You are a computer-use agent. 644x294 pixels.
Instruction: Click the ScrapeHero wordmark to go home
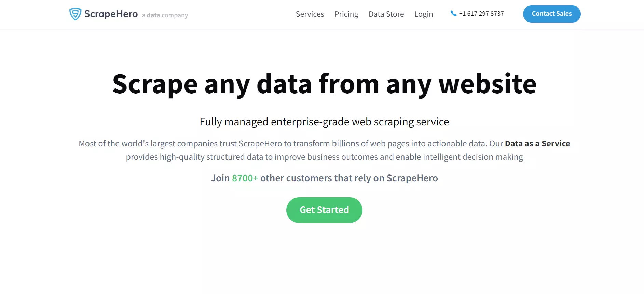(x=111, y=14)
